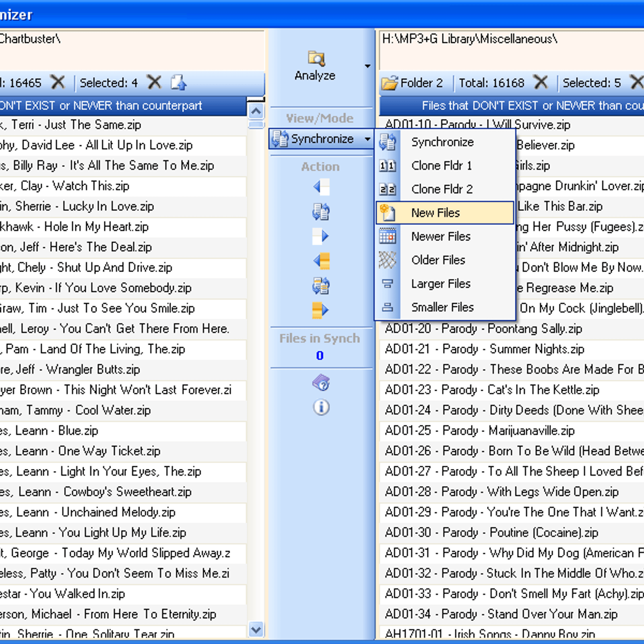Viewport: 644px width, 644px height.
Task: Click the Total: 16168 label
Action: [491, 83]
